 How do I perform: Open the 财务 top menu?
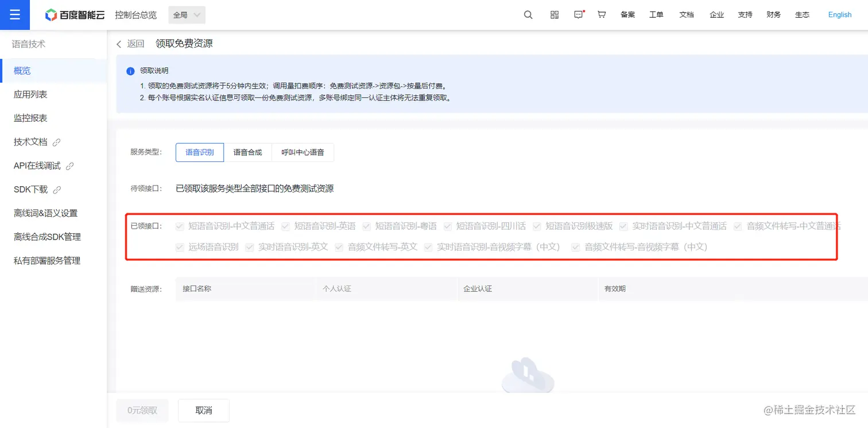point(774,15)
